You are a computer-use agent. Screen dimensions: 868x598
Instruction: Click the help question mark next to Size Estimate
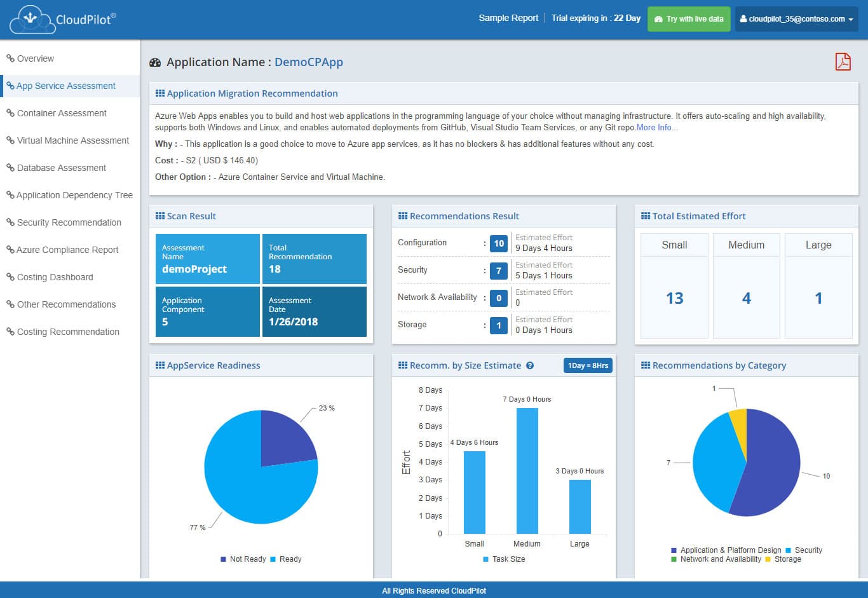tap(530, 365)
